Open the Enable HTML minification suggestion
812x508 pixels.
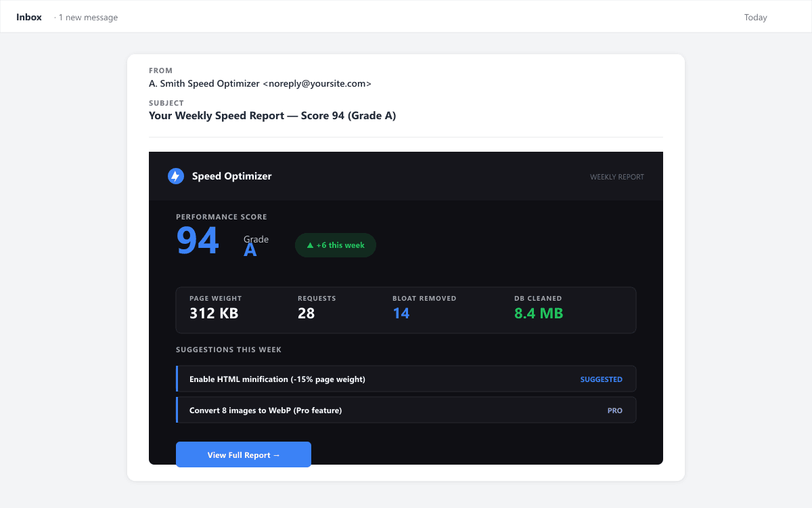point(406,379)
